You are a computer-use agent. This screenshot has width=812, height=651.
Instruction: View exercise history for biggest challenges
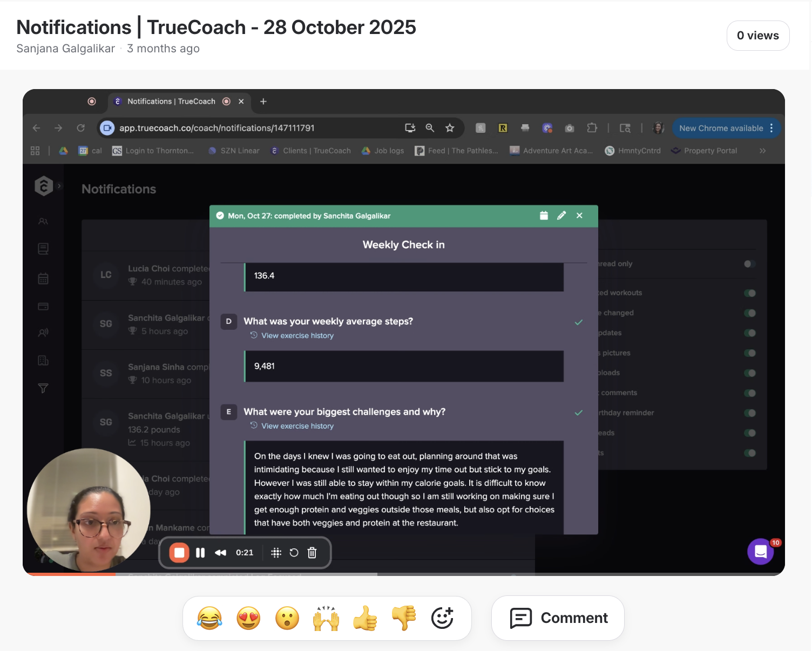tap(297, 426)
